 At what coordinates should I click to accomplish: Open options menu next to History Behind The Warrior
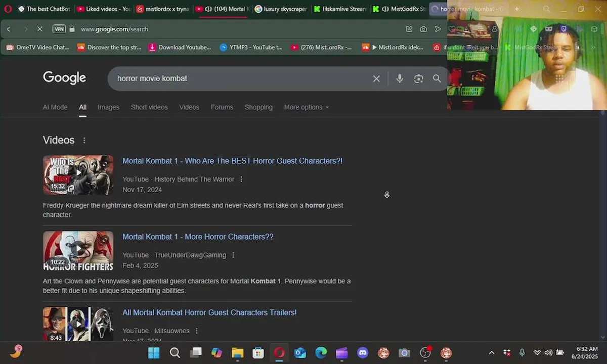pos(241,179)
